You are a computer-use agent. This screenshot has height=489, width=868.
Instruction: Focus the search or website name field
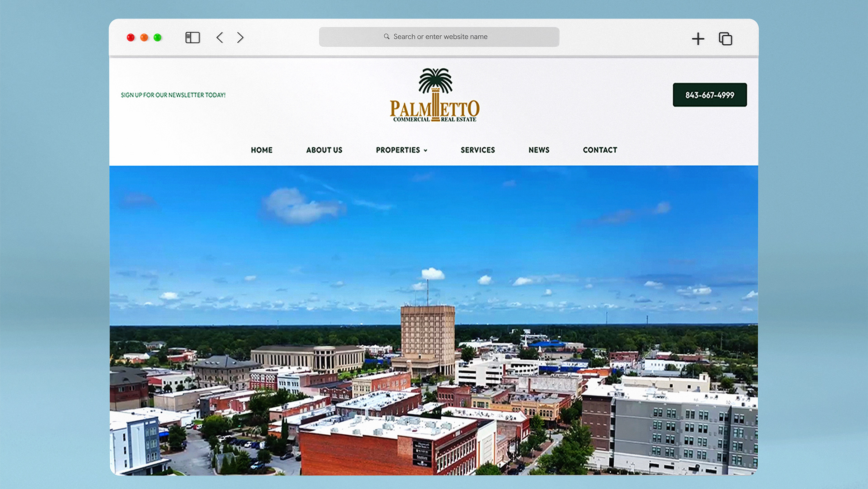point(439,37)
